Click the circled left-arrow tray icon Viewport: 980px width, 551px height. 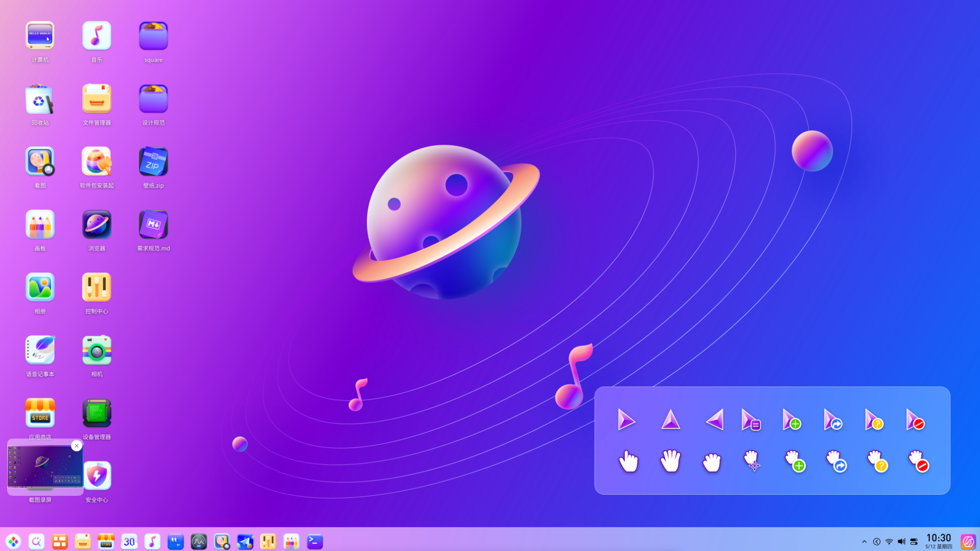[x=877, y=542]
